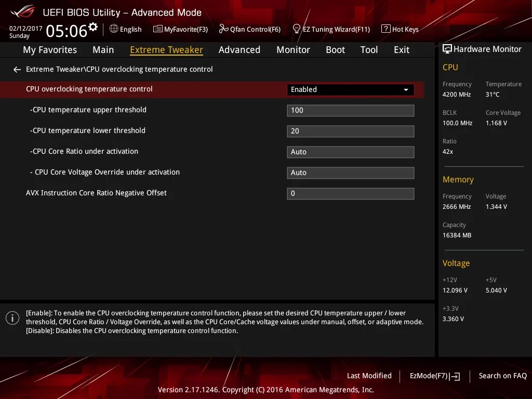The height and width of the screenshot is (399, 532).
Task: Click +5V reading 5.040 V
Action: [496, 290]
